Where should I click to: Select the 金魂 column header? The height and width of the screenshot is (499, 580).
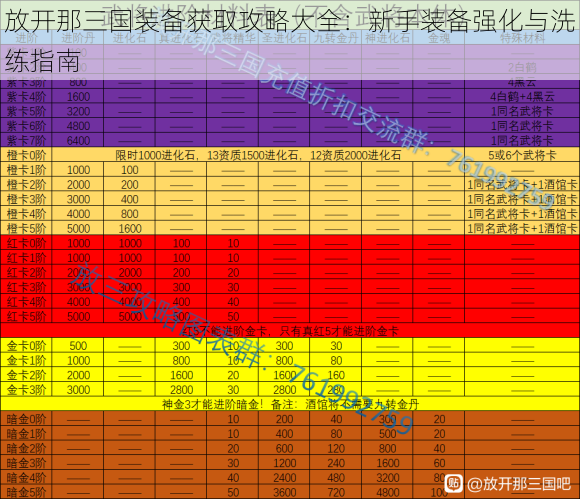(439, 38)
